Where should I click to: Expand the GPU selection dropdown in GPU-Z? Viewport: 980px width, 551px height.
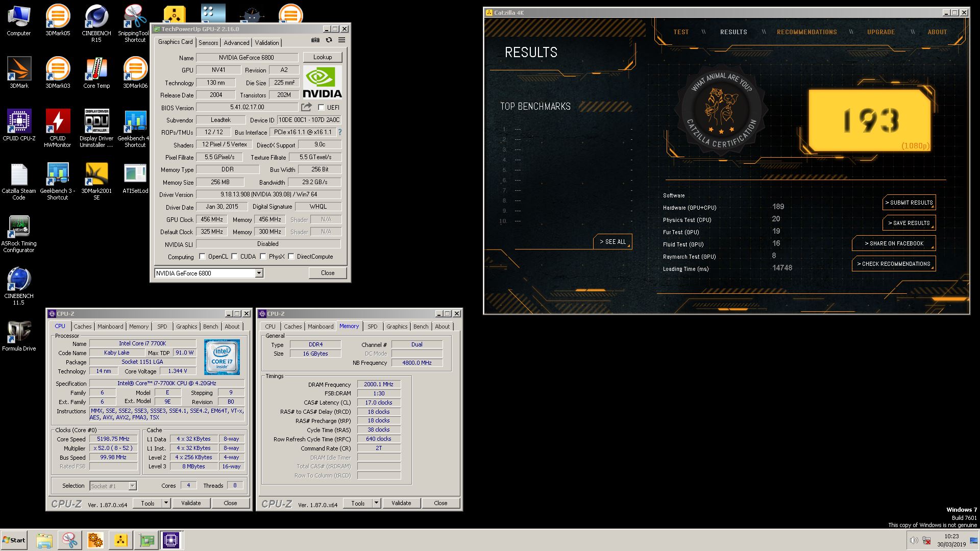[x=259, y=273]
